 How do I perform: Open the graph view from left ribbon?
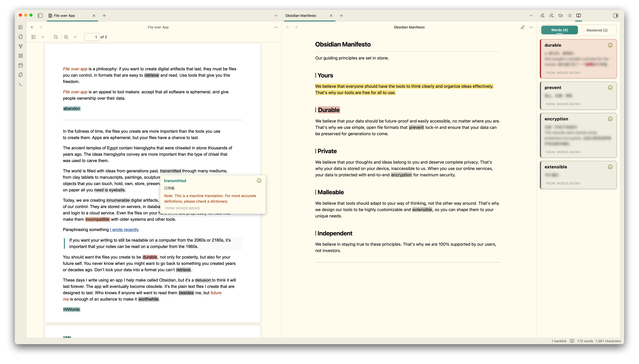[x=20, y=46]
